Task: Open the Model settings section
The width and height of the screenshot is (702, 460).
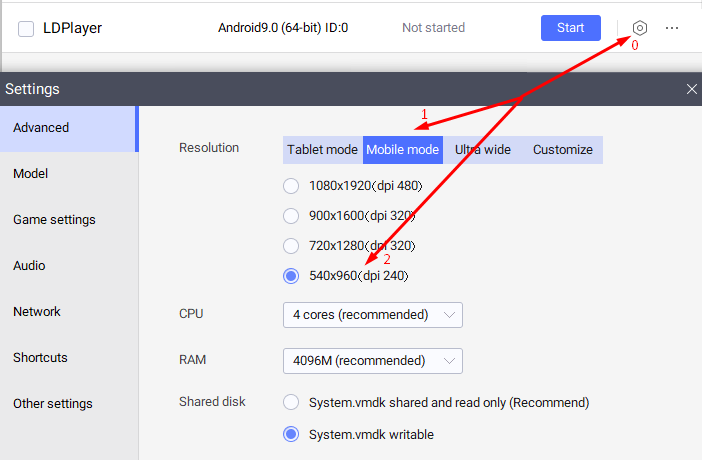Action: [31, 174]
